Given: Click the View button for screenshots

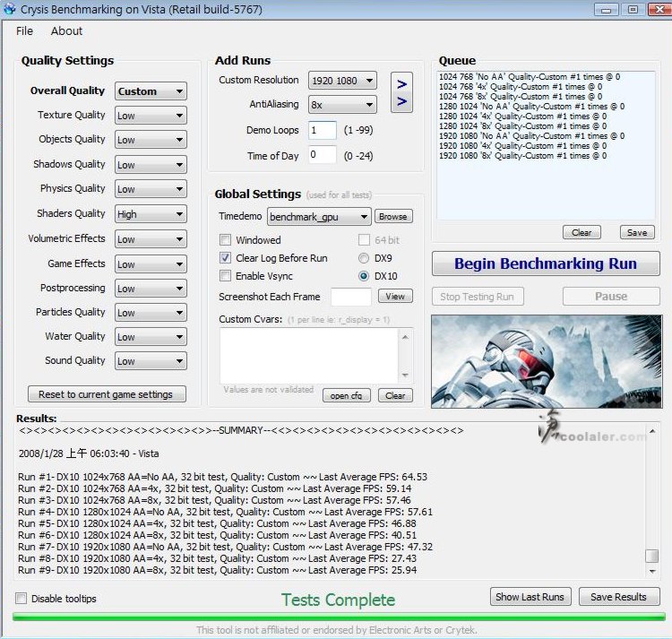Looking at the screenshot, I should click(395, 296).
